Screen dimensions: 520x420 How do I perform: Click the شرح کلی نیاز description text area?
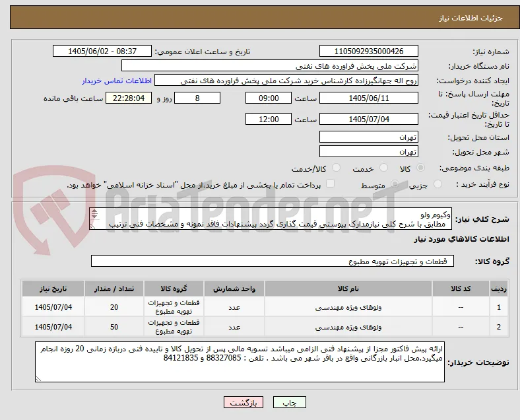pos(271,219)
